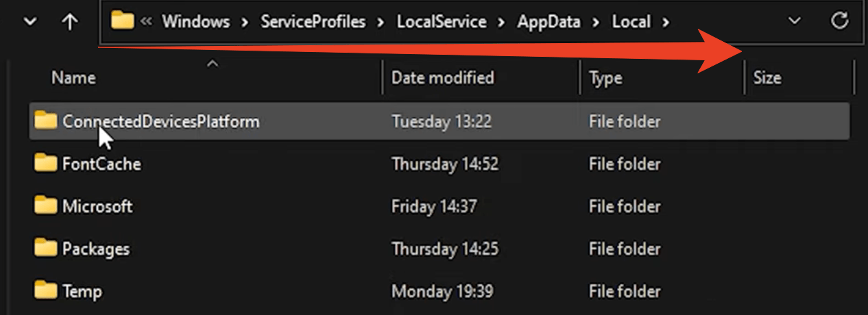Sort by the Name column header
This screenshot has width=868, height=315.
73,78
